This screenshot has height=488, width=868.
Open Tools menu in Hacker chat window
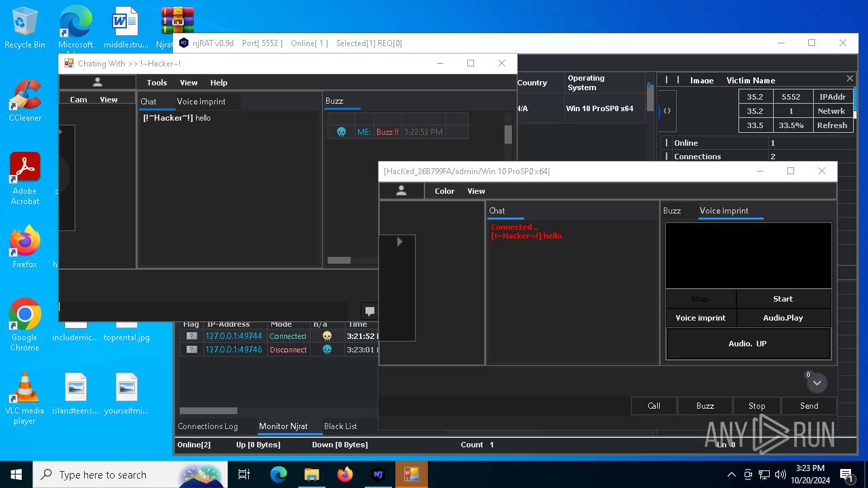click(157, 83)
